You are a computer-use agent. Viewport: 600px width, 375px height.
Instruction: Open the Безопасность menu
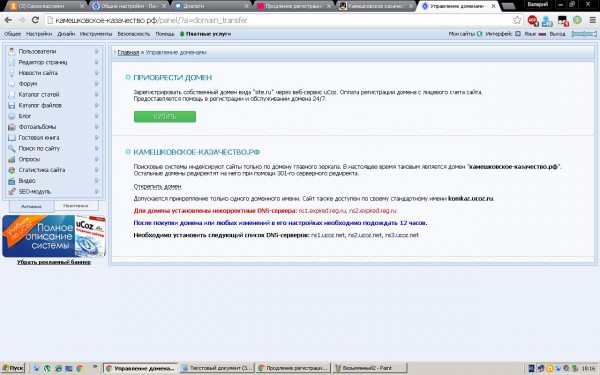pos(134,34)
